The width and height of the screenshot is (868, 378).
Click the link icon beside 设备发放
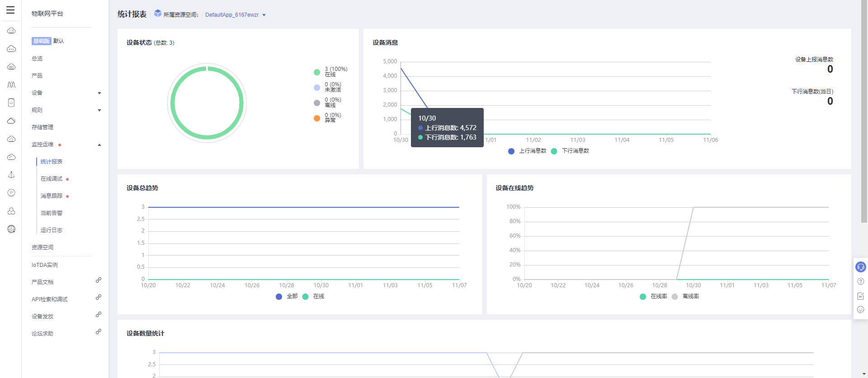coord(99,314)
